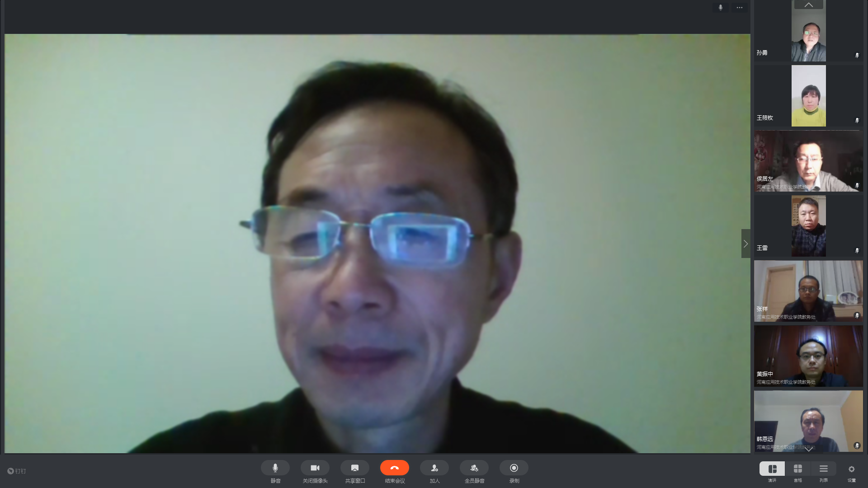Switch to list view (列表) layout

click(824, 469)
